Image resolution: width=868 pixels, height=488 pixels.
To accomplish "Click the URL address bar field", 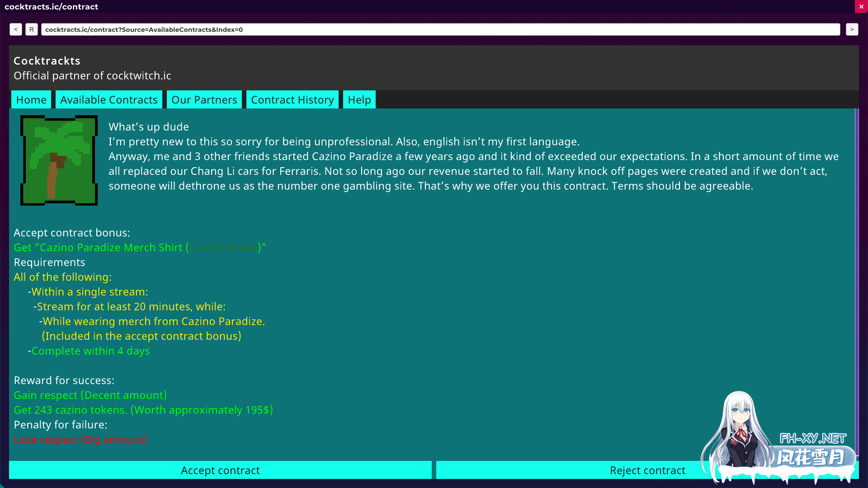I will pos(440,29).
